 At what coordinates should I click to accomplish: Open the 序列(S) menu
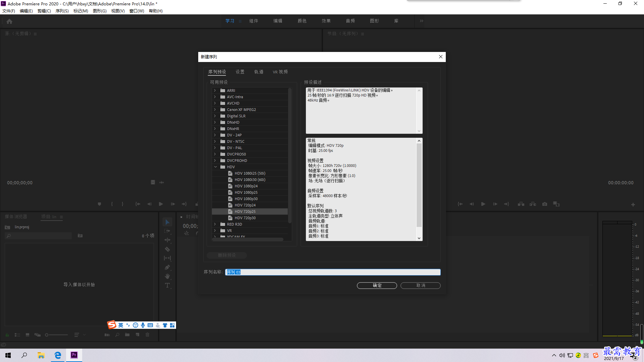click(x=62, y=11)
